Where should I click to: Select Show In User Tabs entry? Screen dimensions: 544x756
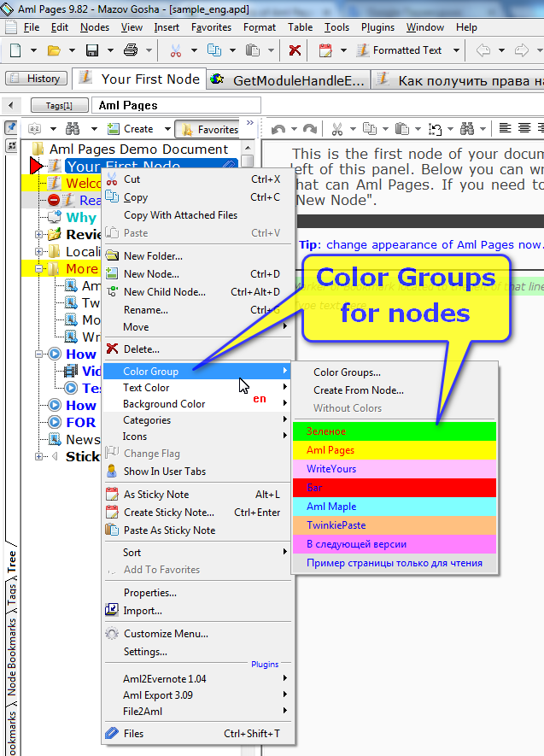[x=198, y=472]
